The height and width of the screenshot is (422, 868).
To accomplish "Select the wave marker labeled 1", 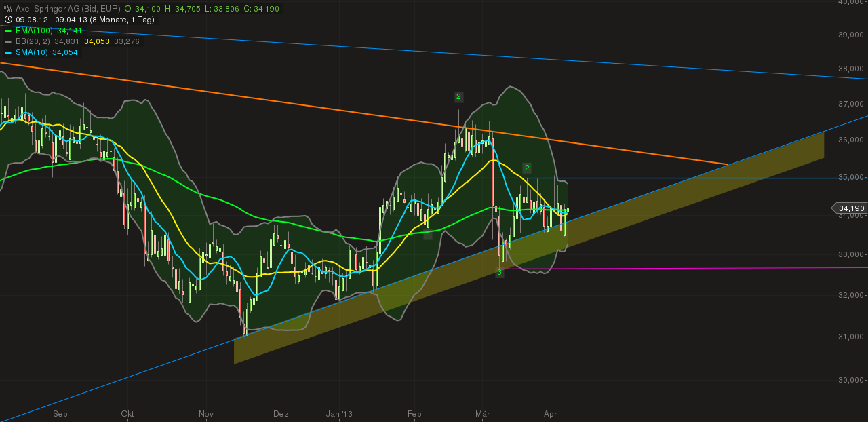I will click(x=428, y=233).
